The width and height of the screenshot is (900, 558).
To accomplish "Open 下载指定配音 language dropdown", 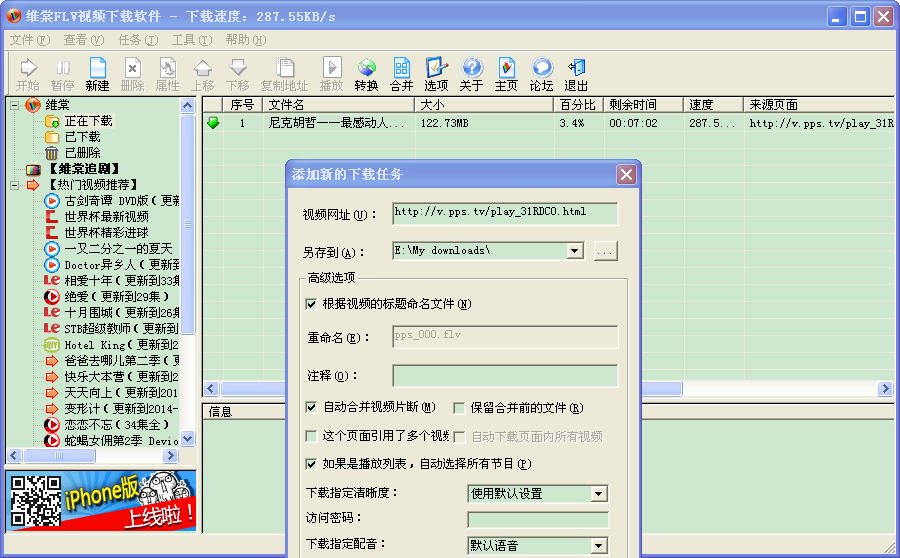I will tap(598, 545).
